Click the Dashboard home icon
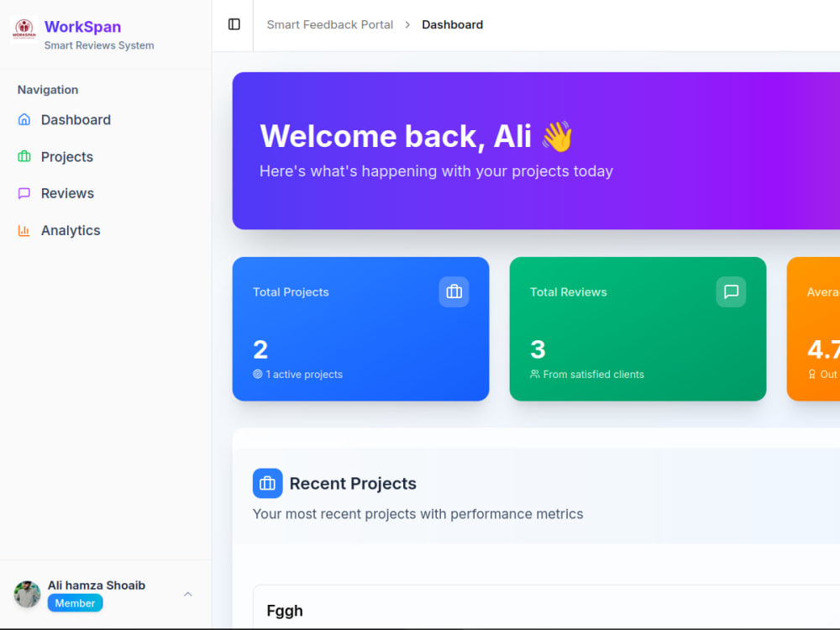The width and height of the screenshot is (840, 630). pyautogui.click(x=24, y=119)
